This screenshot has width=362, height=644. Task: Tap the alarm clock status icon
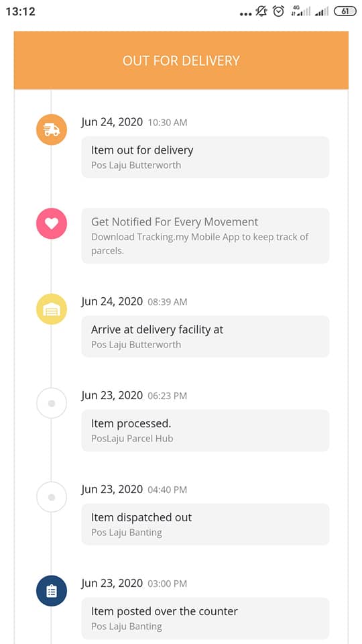(279, 11)
